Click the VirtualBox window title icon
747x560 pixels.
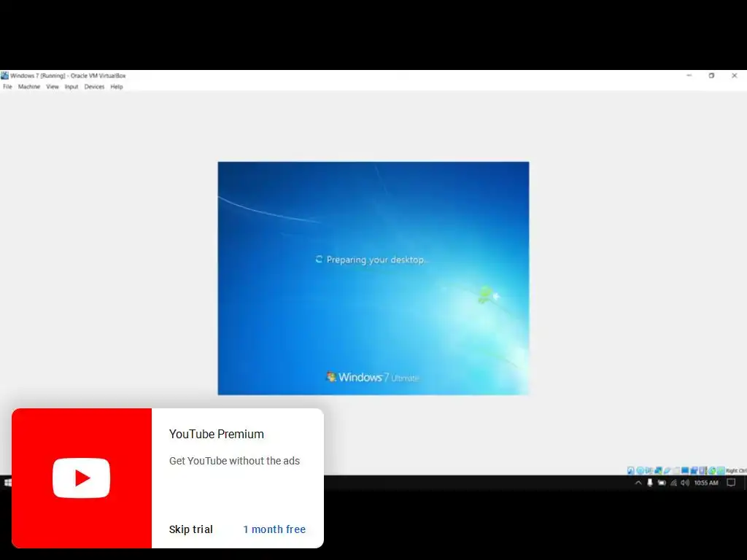coord(5,75)
